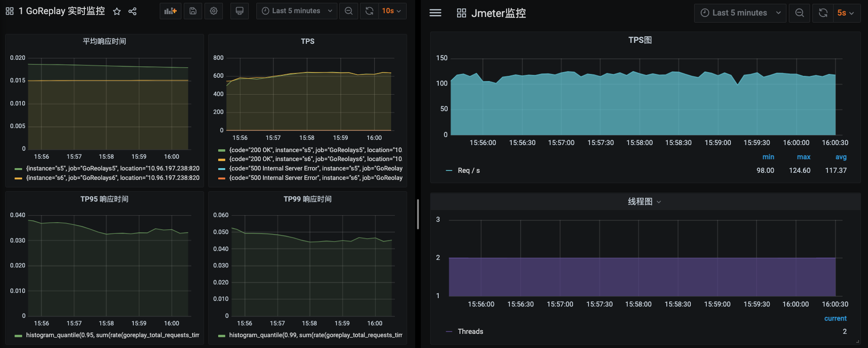
Task: Sort TPS图 legend by min column
Action: [768, 157]
